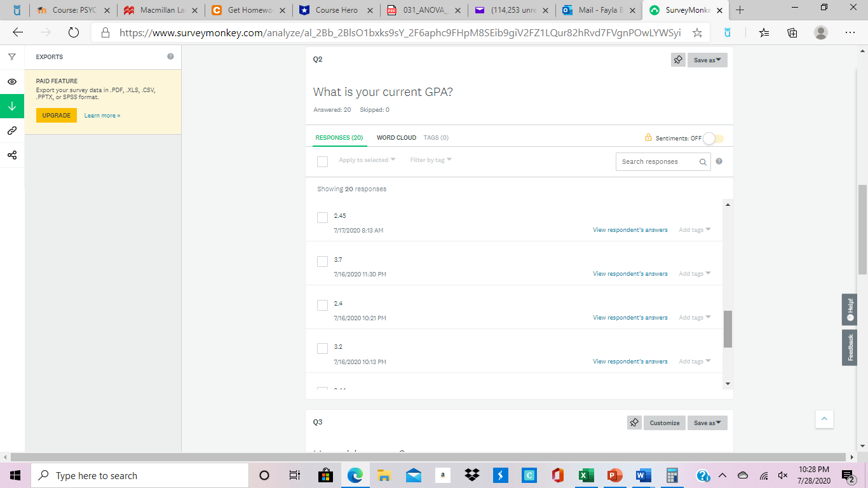Open Q3 Save as dropdown
Screen dimensions: 868x488
707,423
